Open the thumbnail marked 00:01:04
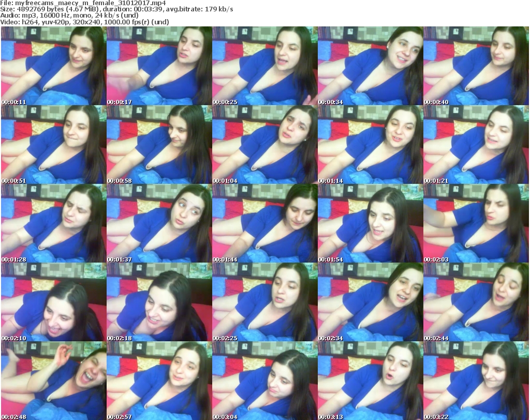Viewport: 530px width, 420px height. 264,144
